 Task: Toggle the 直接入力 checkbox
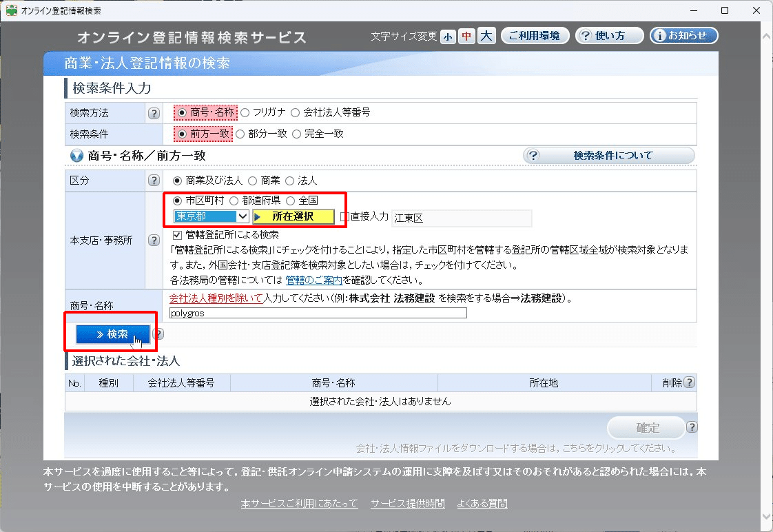[345, 216]
